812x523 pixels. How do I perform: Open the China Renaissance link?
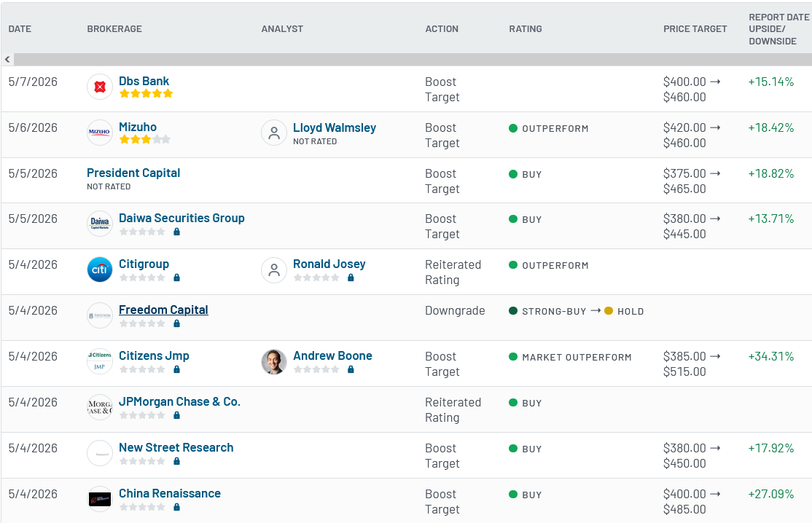click(170, 494)
